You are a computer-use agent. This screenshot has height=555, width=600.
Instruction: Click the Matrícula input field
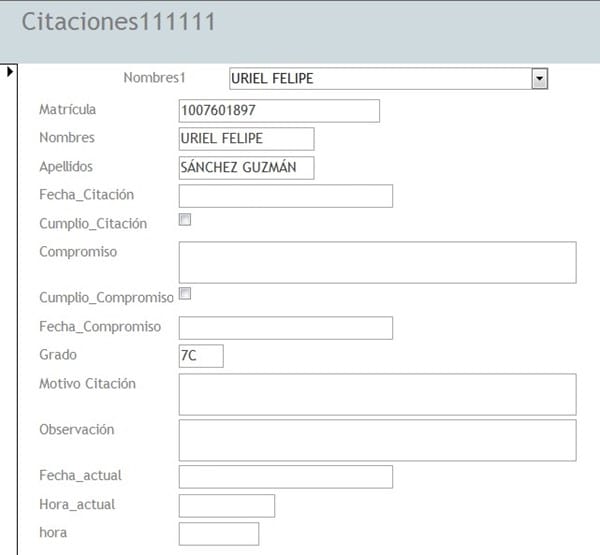(279, 110)
